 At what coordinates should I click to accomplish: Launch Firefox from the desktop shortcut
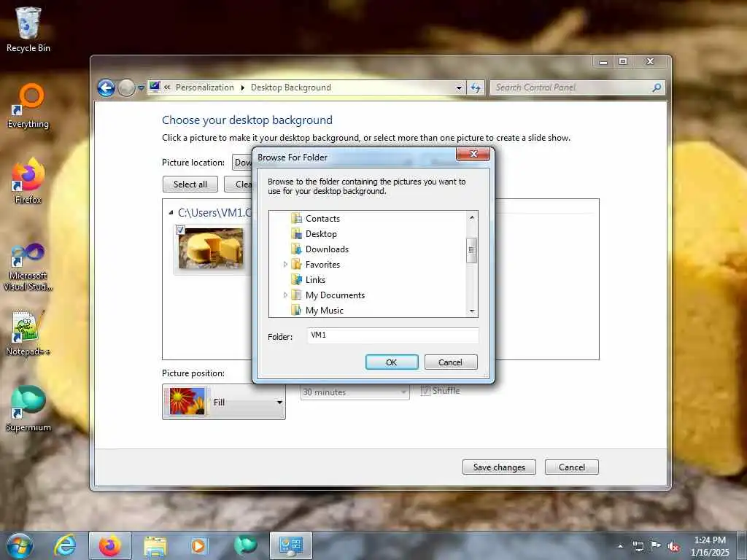click(28, 181)
